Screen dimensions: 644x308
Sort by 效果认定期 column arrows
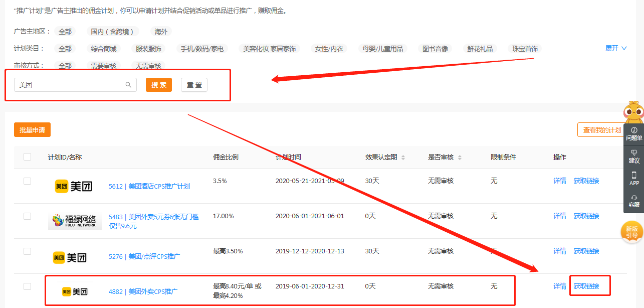[403, 158]
